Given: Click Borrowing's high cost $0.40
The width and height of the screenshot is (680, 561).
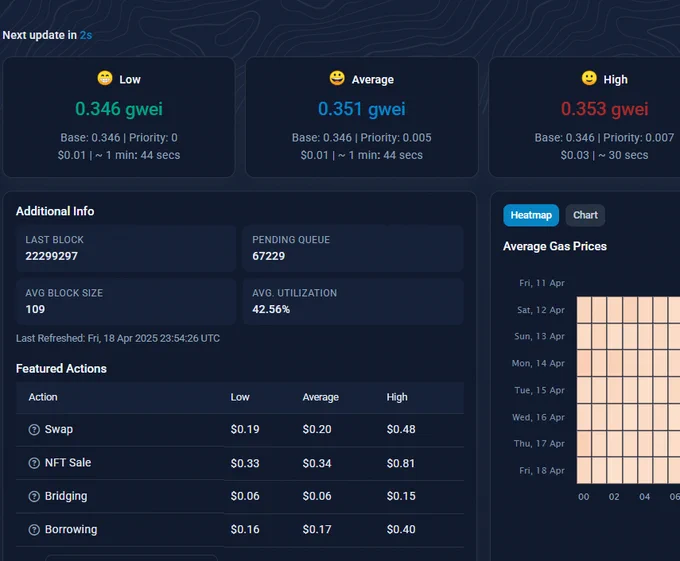Looking at the screenshot, I should (401, 529).
